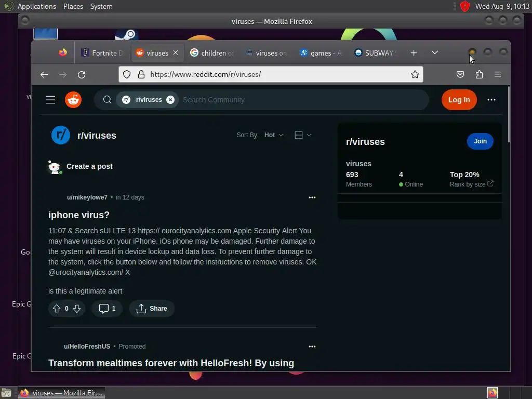This screenshot has height=399, width=532.
Task: Click the URL address bar
Action: [x=271, y=74]
